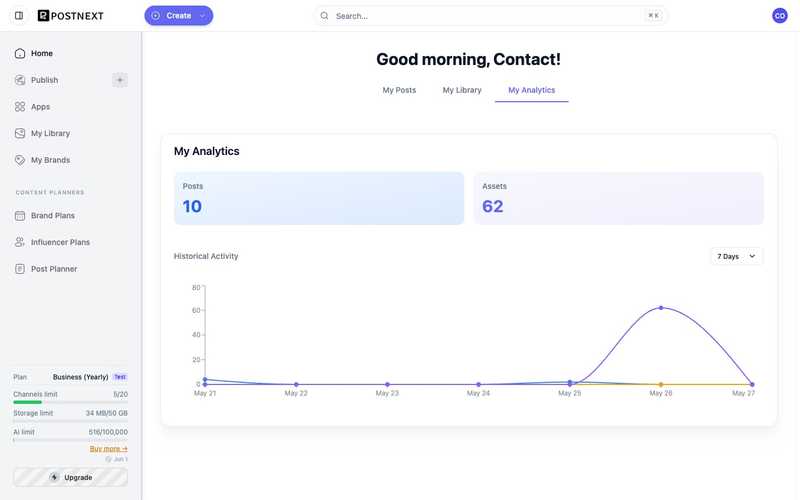
Task: Click the Influencer Plans people icon
Action: pyautogui.click(x=20, y=242)
